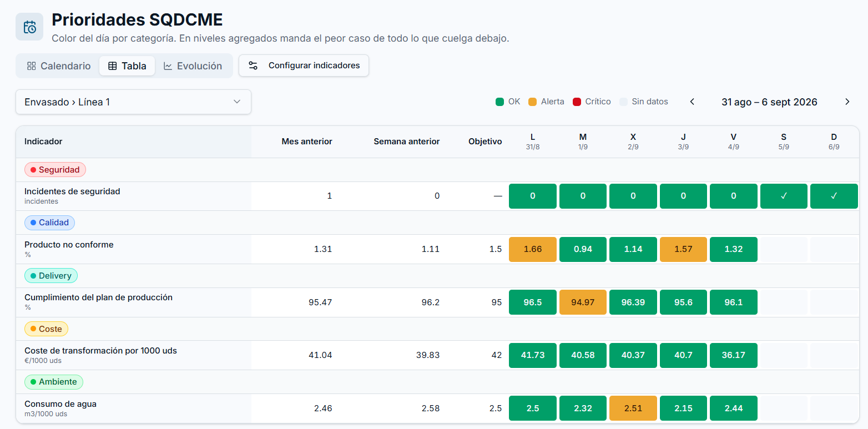868x429 pixels.
Task: Click Incidentes de seguridad indicator name
Action: [x=72, y=191]
